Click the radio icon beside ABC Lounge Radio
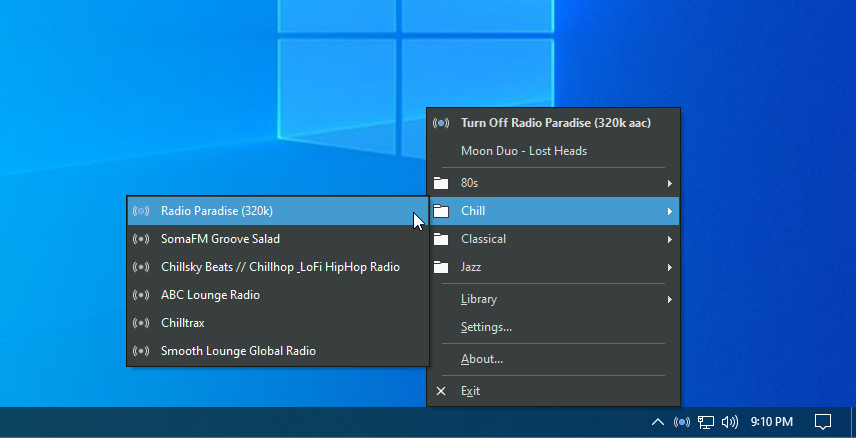Viewport: 856px width, 438px height. 141,295
